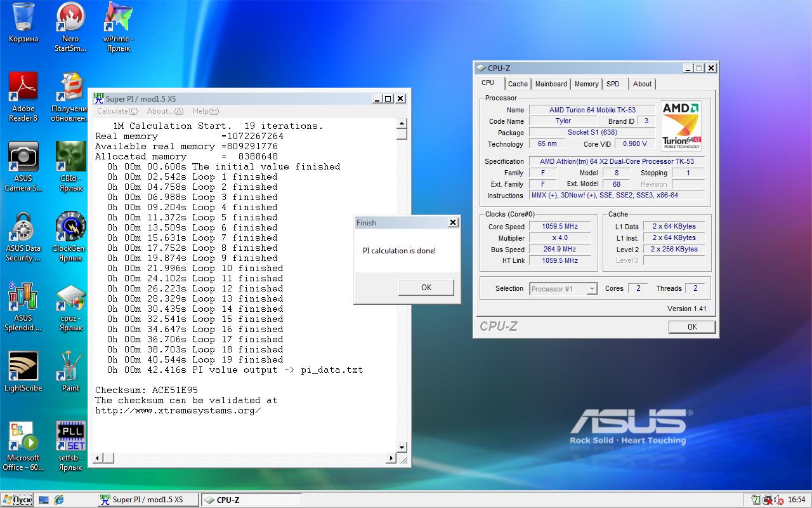The height and width of the screenshot is (508, 812).
Task: Click the Level 2 cache value
Action: (x=674, y=250)
